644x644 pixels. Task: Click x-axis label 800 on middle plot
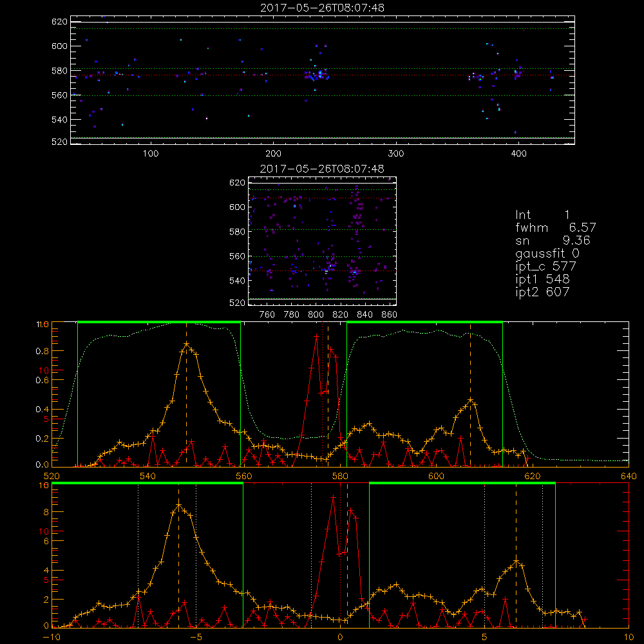point(316,315)
